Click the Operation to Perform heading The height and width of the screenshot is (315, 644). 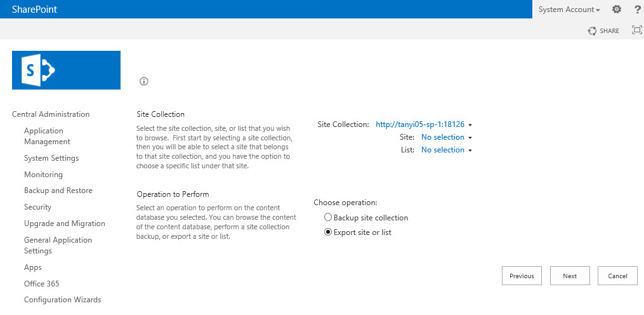coord(173,194)
